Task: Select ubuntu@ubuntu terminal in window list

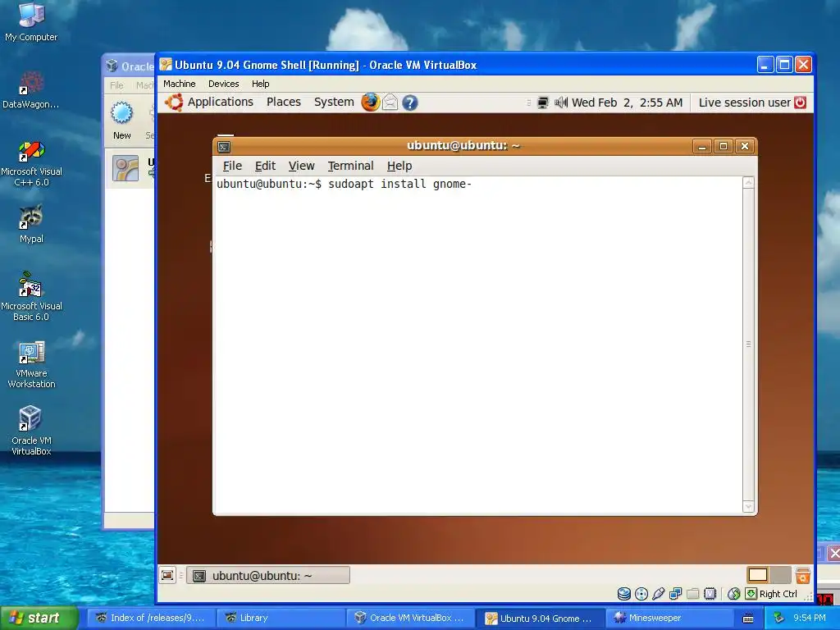Action: click(x=268, y=575)
